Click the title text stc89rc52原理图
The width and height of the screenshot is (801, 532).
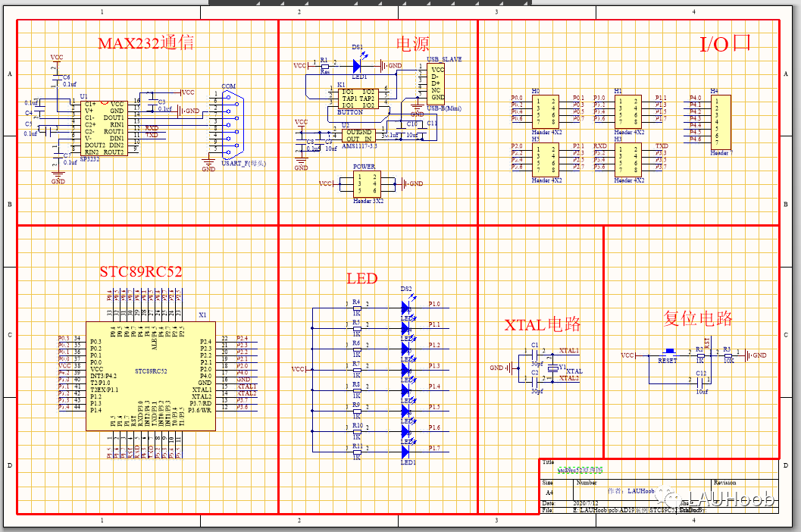pyautogui.click(x=580, y=469)
